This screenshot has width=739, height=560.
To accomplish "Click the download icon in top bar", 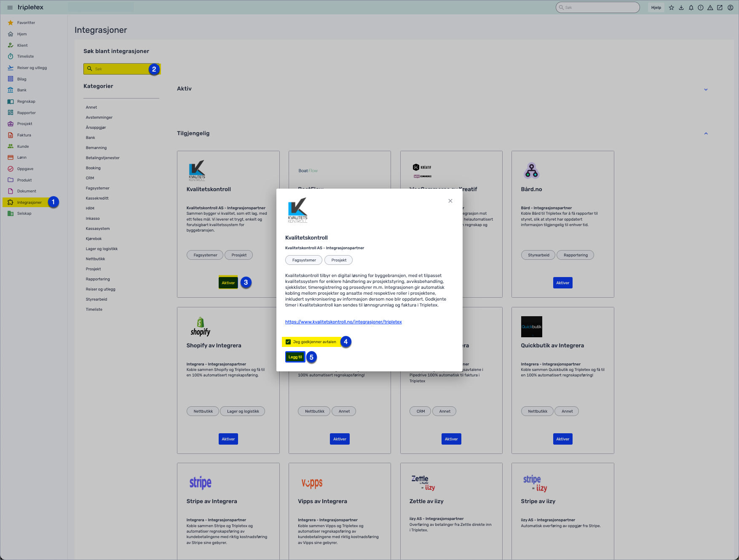I will pyautogui.click(x=681, y=8).
